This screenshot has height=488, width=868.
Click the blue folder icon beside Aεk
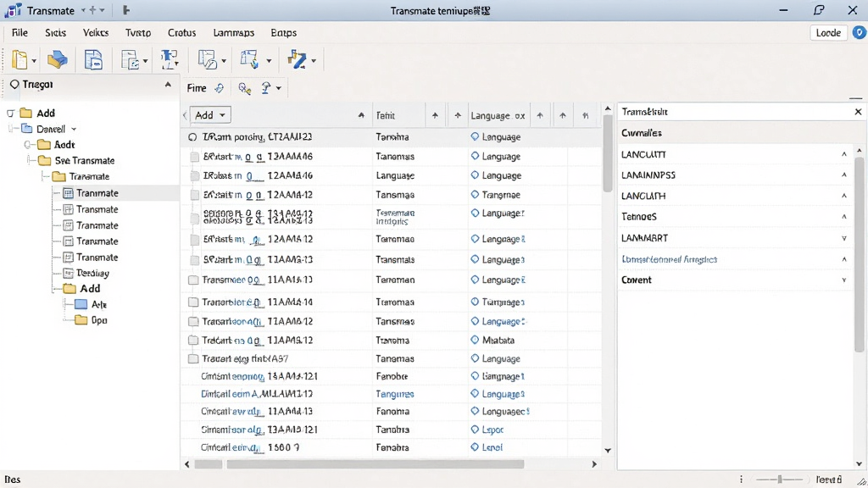coord(81,304)
